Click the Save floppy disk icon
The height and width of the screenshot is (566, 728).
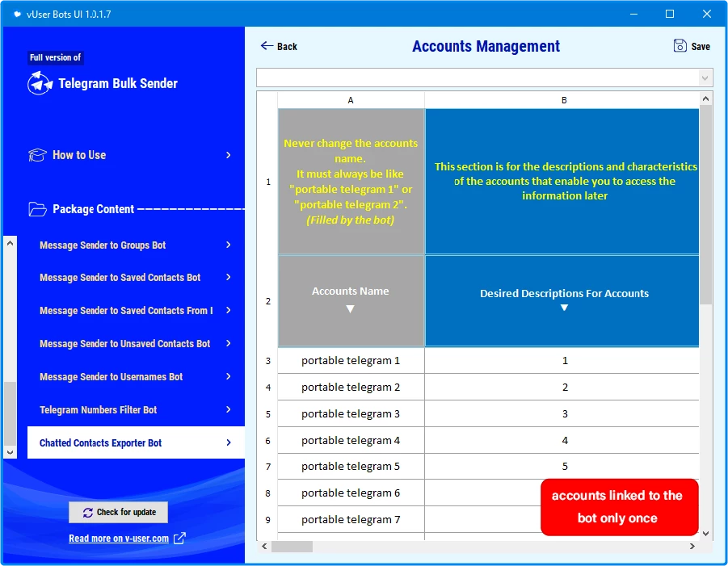pos(680,45)
